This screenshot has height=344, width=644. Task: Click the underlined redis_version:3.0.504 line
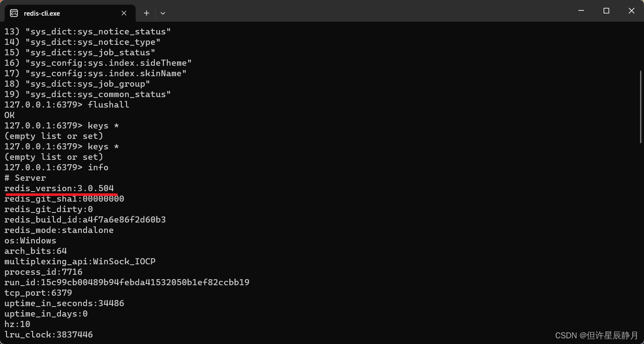point(60,188)
